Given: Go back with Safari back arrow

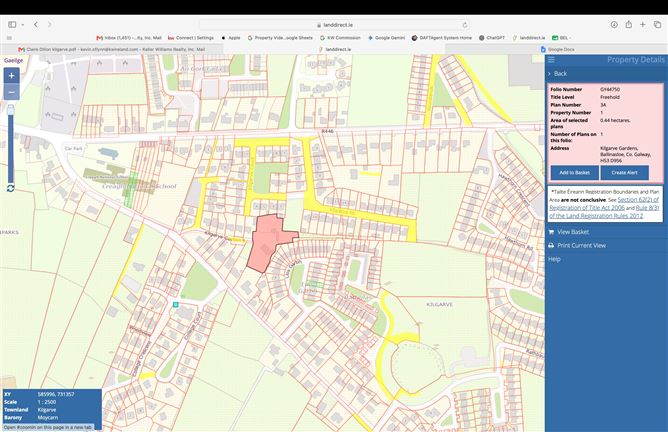Looking at the screenshot, I should pos(36,25).
